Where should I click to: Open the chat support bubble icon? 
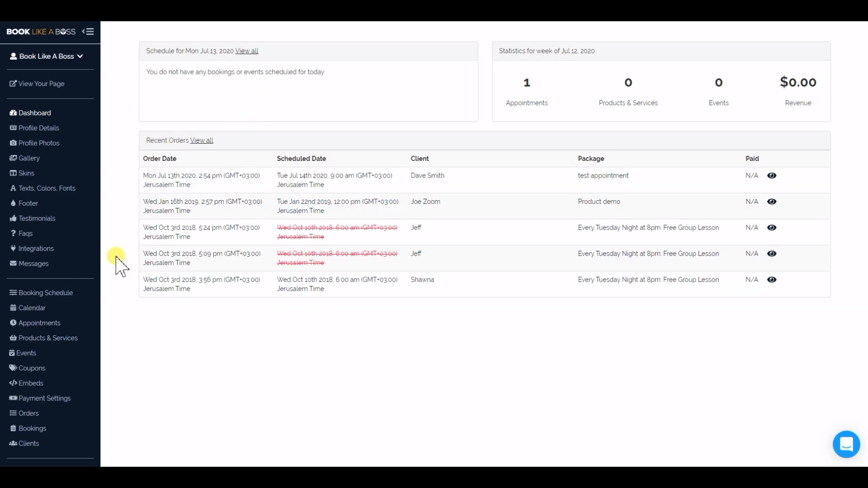pos(846,444)
